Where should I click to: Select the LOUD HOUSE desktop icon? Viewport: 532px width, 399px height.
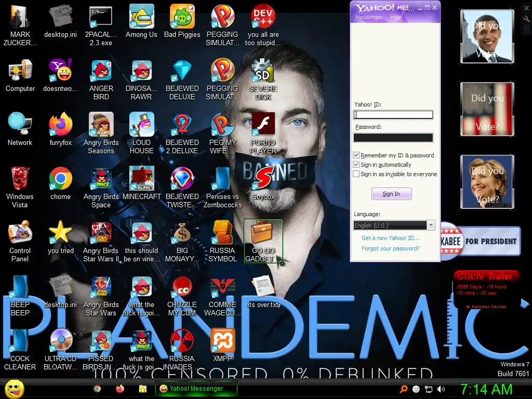point(141,134)
